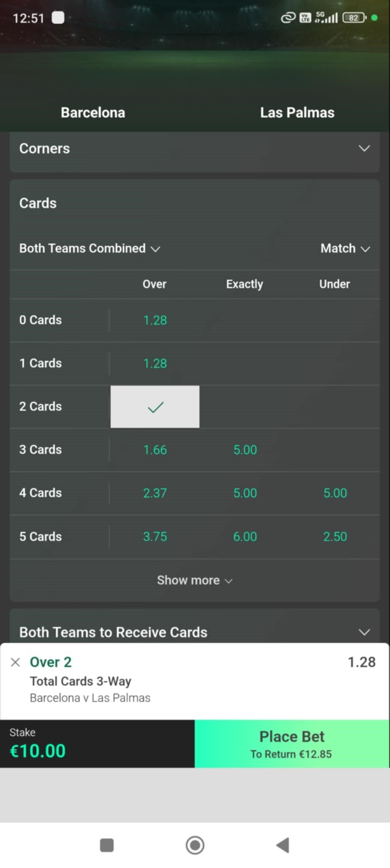Remove the Over 2 selection from betslip
This screenshot has width=390, height=868.
click(x=15, y=662)
